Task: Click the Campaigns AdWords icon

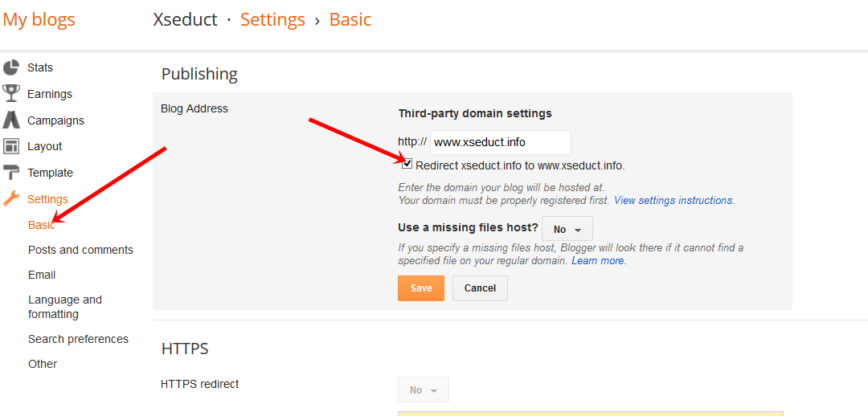Action: (x=11, y=120)
